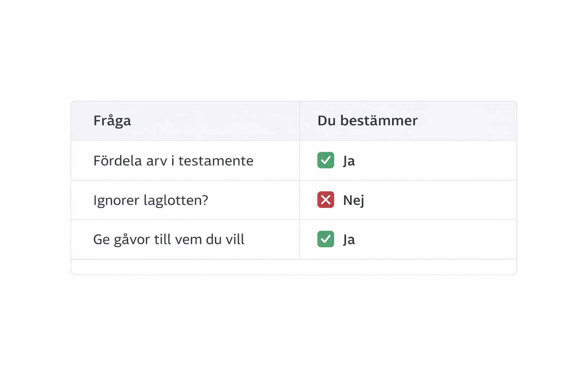Click the word "laglotten?" in the second row
The image size is (588, 392).
(x=176, y=200)
